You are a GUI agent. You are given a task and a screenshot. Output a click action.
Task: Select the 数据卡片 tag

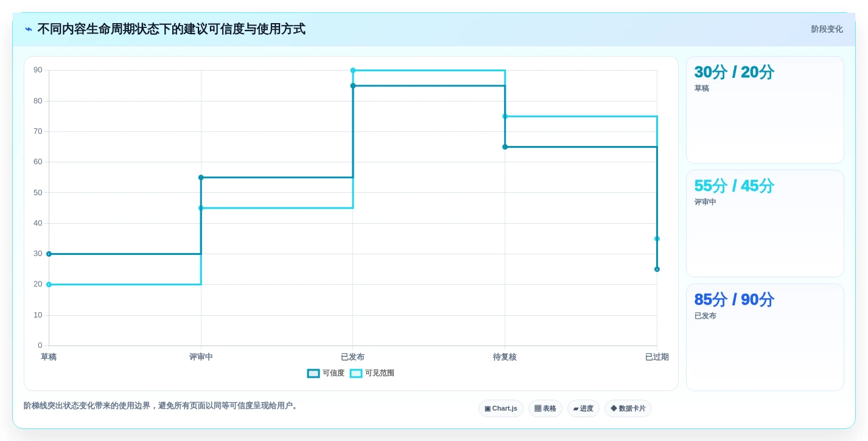point(628,409)
